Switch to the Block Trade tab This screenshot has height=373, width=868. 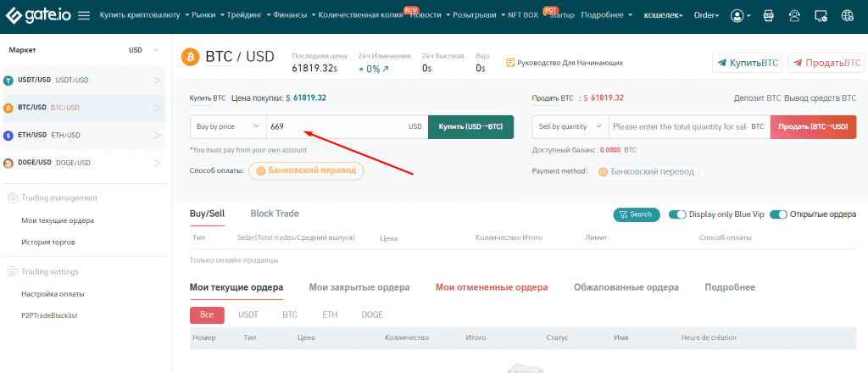click(275, 214)
